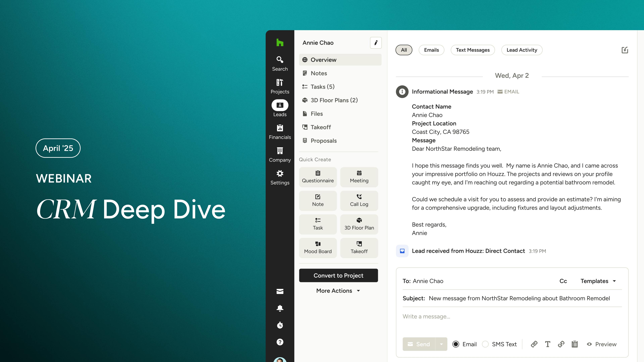The height and width of the screenshot is (362, 644).
Task: Click the clipboard list icon in composer
Action: point(575,344)
